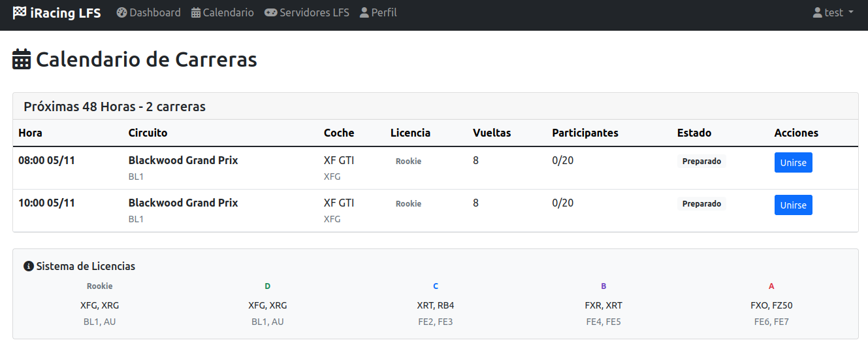Click the large calendar icon in heading
The image size is (868, 355).
click(x=22, y=59)
